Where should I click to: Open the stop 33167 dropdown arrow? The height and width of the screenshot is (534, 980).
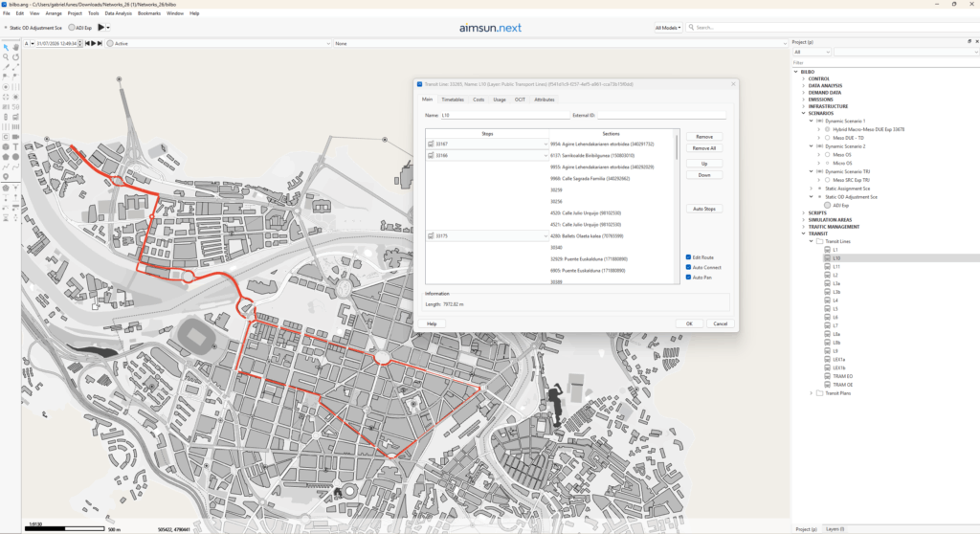(x=545, y=144)
